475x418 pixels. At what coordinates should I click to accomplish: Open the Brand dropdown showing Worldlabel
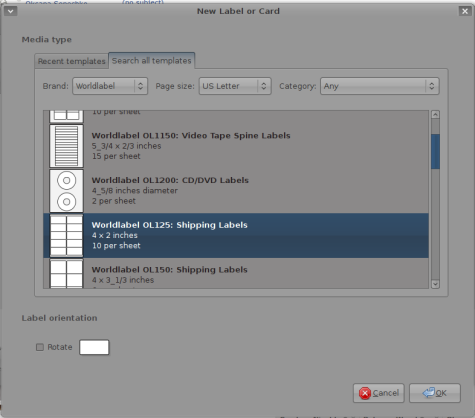click(110, 86)
